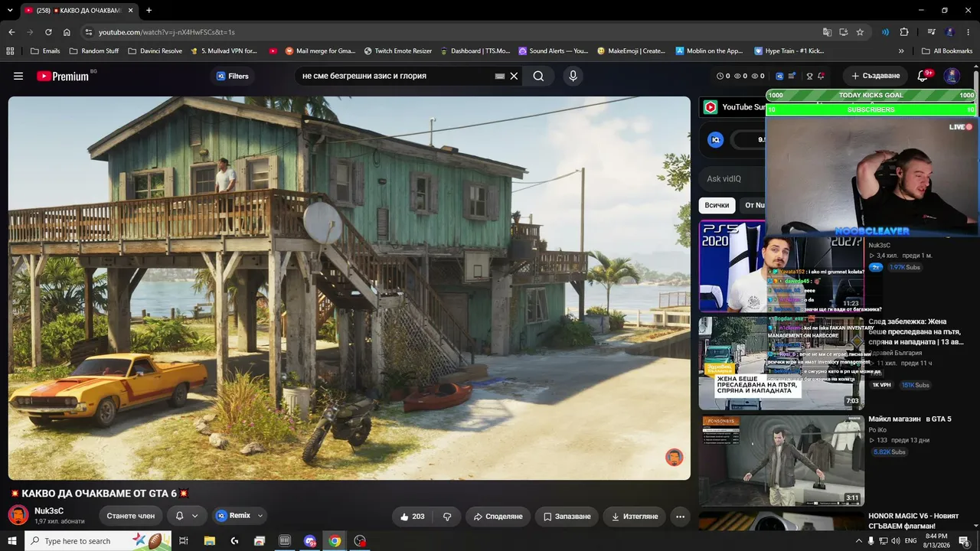This screenshot has width=980, height=551.
Task: Click in the Ask vidIQ field
Action: (733, 179)
